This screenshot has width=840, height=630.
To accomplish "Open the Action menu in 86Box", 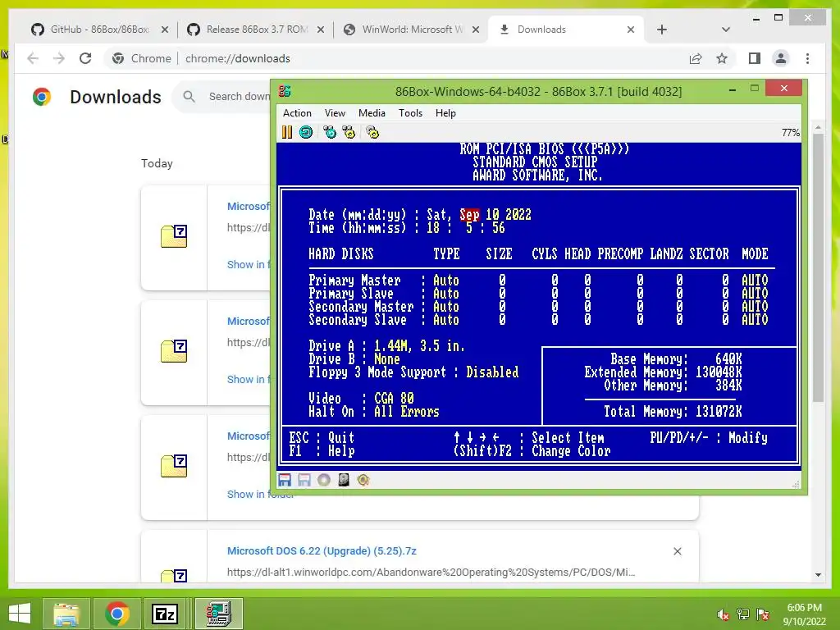I will coord(297,113).
